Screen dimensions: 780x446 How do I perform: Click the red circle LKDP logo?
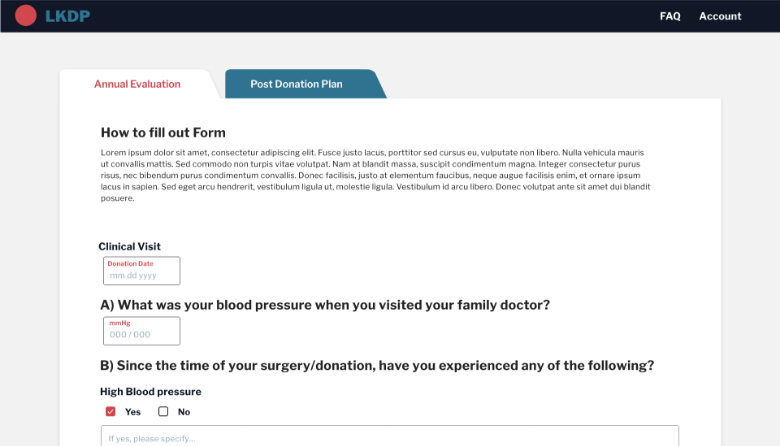pyautogui.click(x=26, y=15)
